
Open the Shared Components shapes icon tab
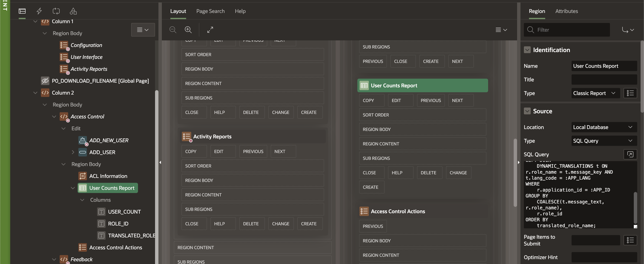tap(73, 11)
